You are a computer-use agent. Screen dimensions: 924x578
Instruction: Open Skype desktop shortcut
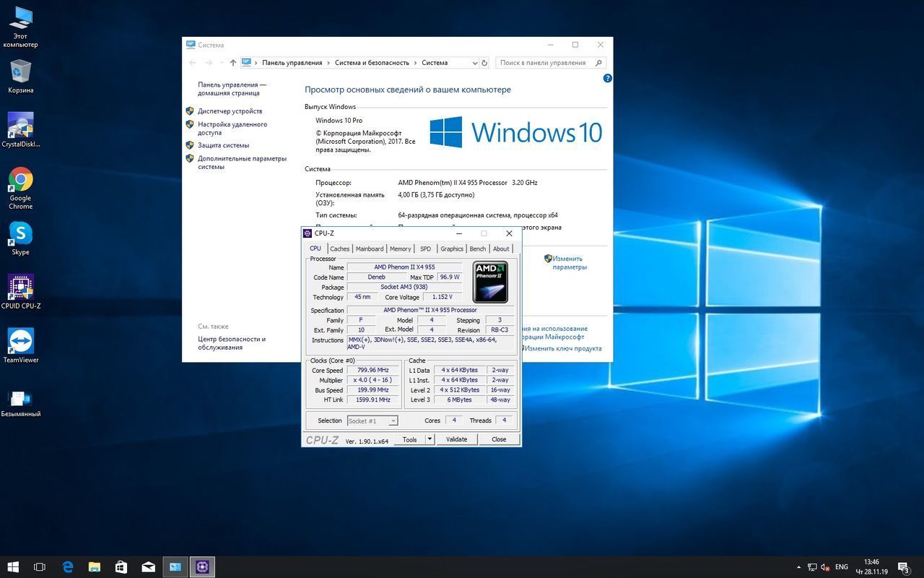click(x=20, y=238)
